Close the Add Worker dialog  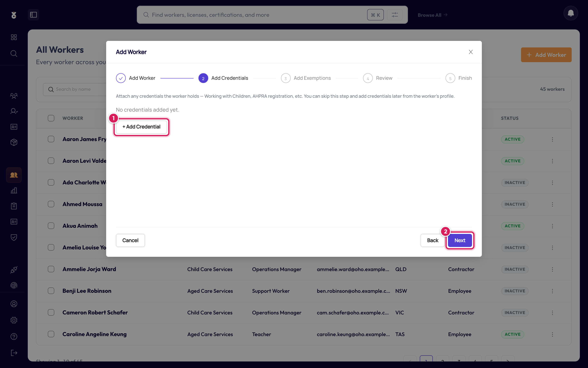pos(471,52)
